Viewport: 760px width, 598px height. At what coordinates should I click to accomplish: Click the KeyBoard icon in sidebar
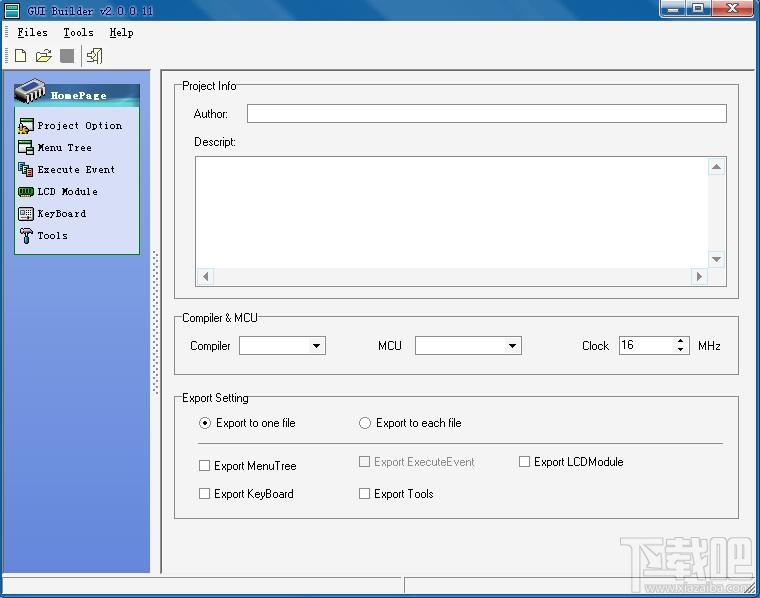tap(26, 214)
